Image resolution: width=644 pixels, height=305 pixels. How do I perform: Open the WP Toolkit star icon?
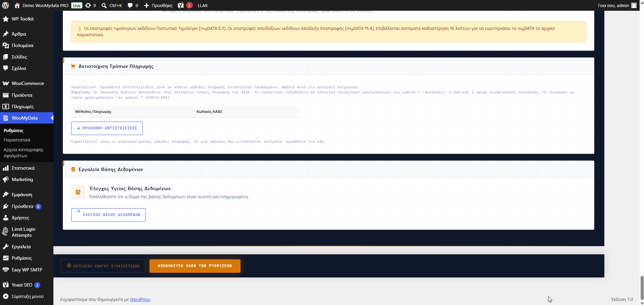point(6,19)
